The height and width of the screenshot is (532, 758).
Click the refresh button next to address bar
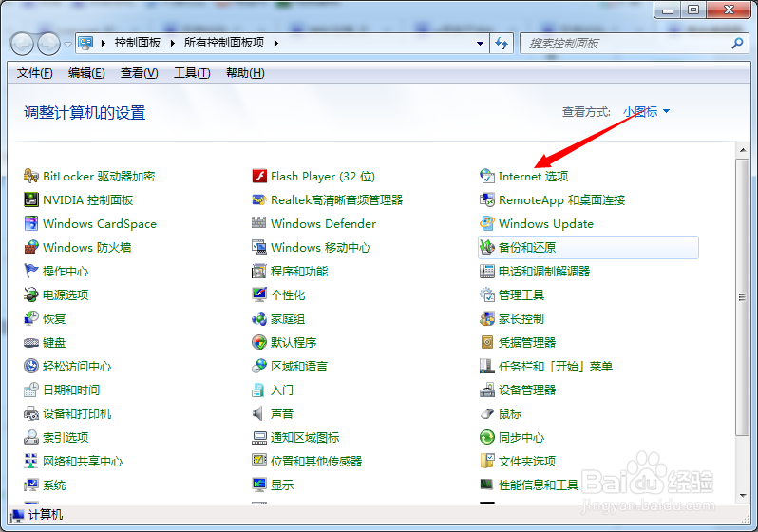coord(502,44)
